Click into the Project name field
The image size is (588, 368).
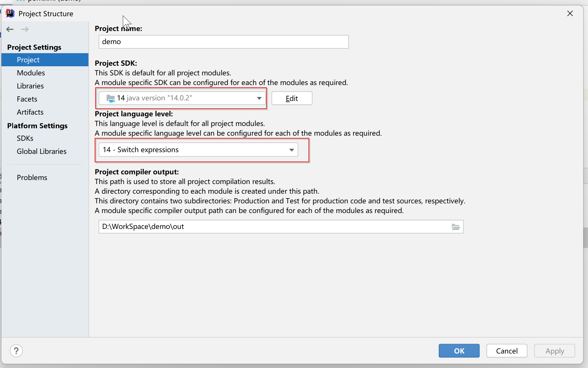(223, 42)
